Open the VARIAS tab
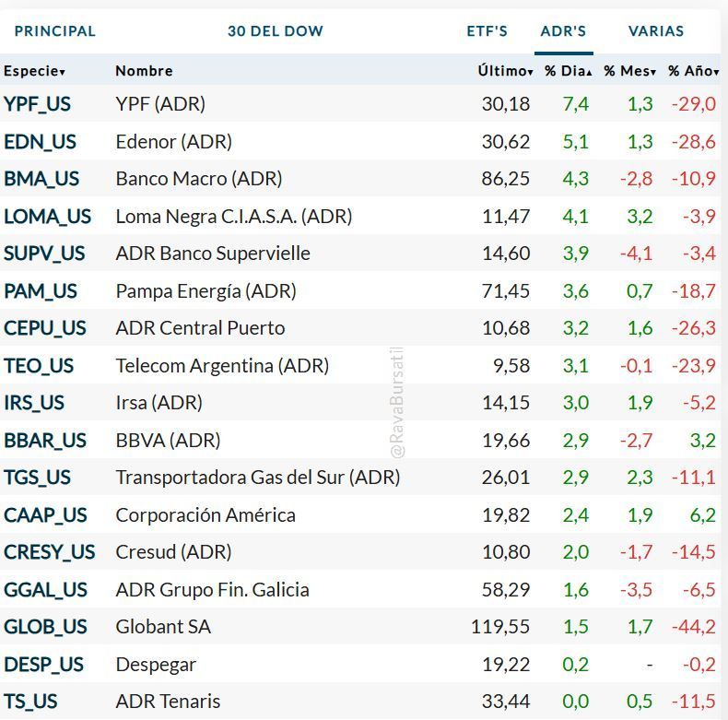This screenshot has height=720, width=728. tap(656, 31)
